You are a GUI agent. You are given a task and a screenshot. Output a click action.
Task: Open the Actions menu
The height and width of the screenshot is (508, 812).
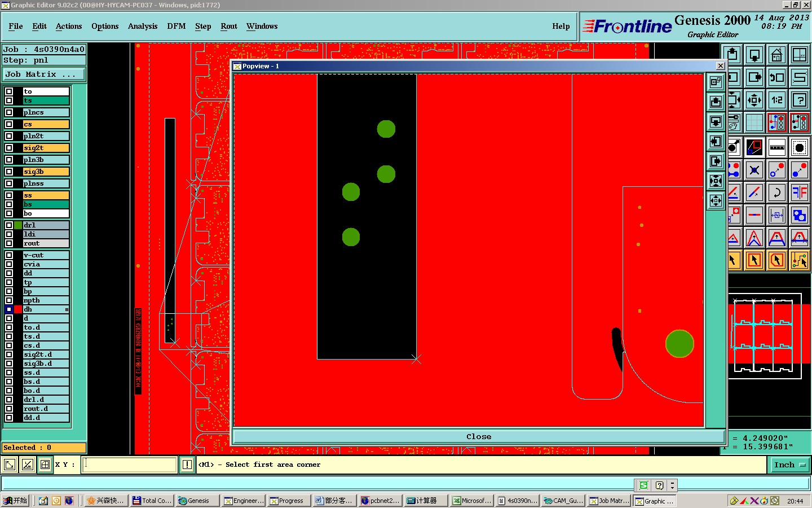point(69,26)
